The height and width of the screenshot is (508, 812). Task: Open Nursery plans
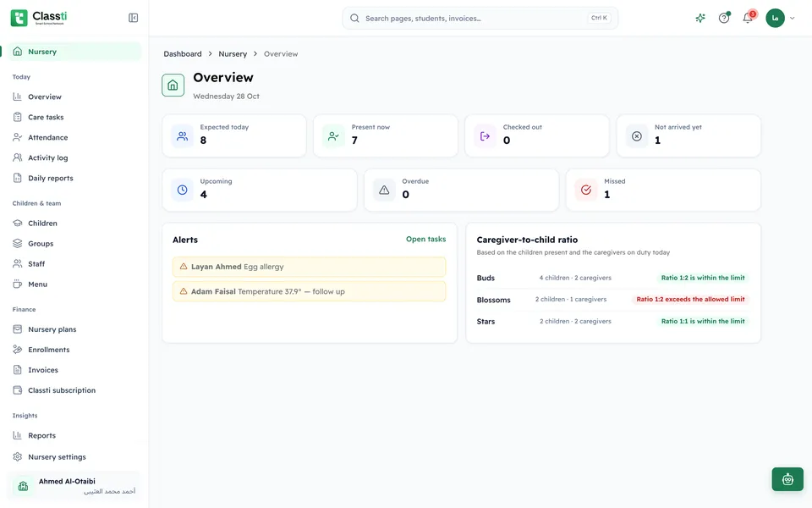[x=74, y=329]
